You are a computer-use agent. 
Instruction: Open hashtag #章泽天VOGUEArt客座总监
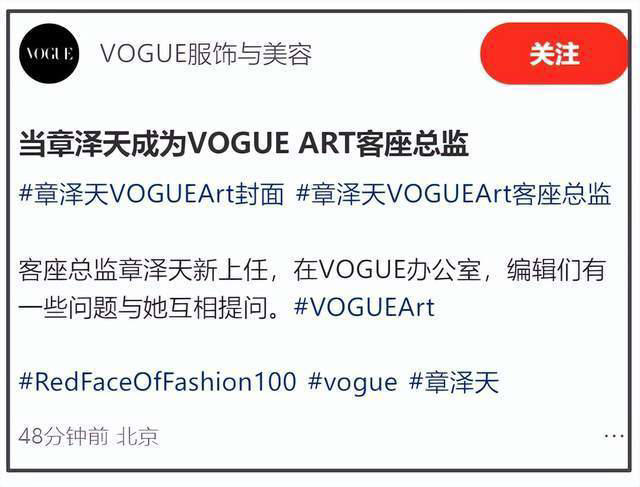pyautogui.click(x=453, y=194)
